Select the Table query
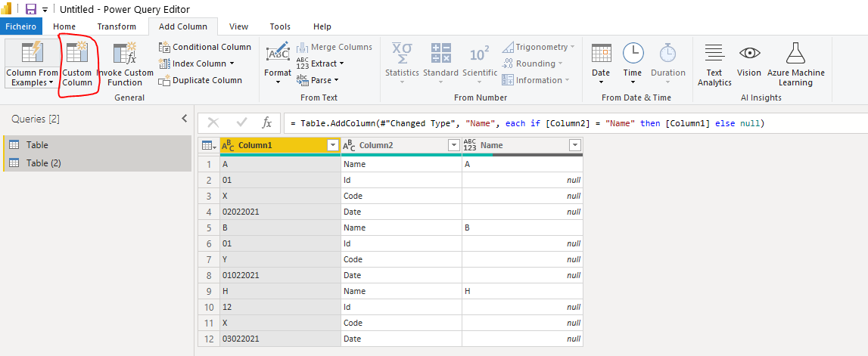The height and width of the screenshot is (356, 868). [98, 145]
